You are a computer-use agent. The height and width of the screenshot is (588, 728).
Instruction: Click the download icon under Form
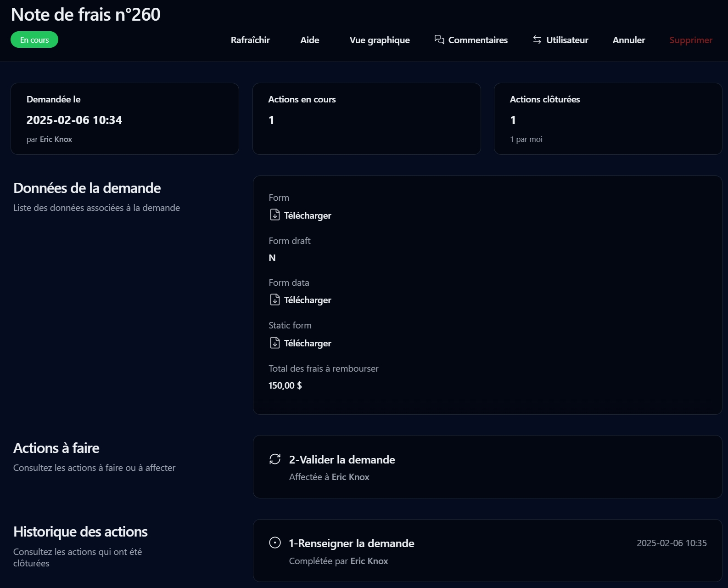point(274,215)
